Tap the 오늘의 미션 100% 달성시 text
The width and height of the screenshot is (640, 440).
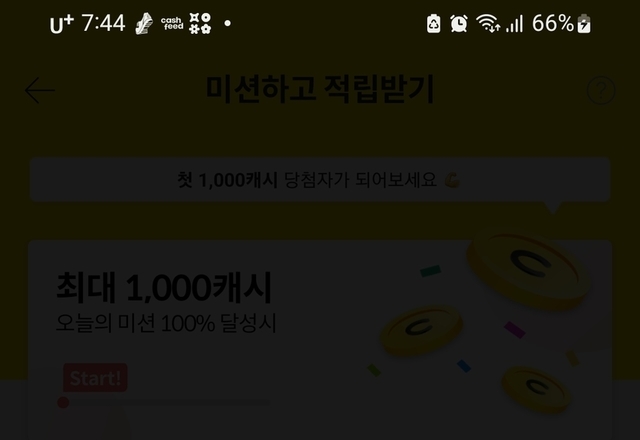[x=166, y=323]
